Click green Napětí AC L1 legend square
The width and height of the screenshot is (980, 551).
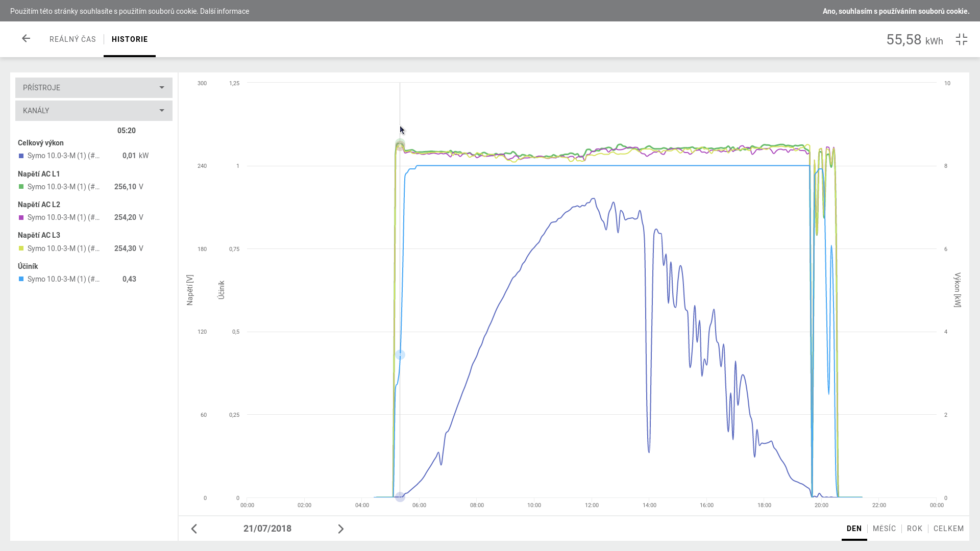(x=21, y=187)
